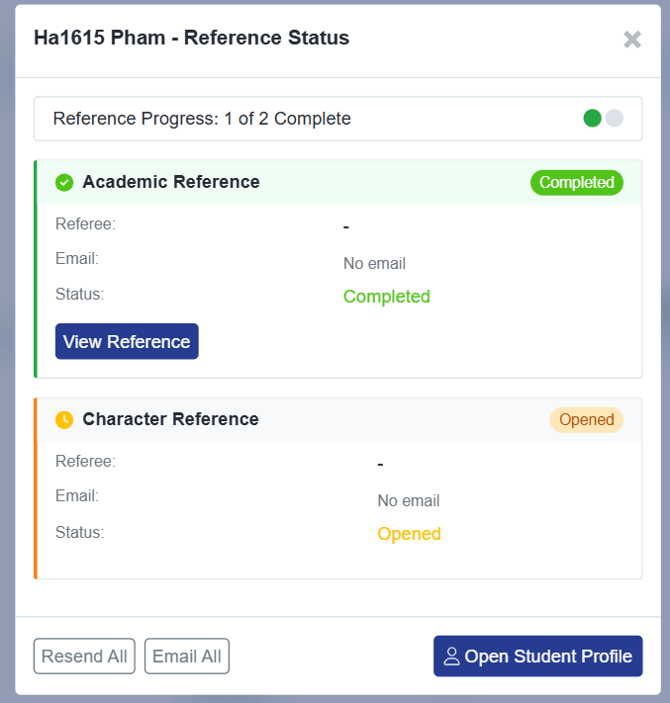Click Academic Reference's No email value
Image resolution: width=670 pixels, height=703 pixels.
click(x=374, y=263)
